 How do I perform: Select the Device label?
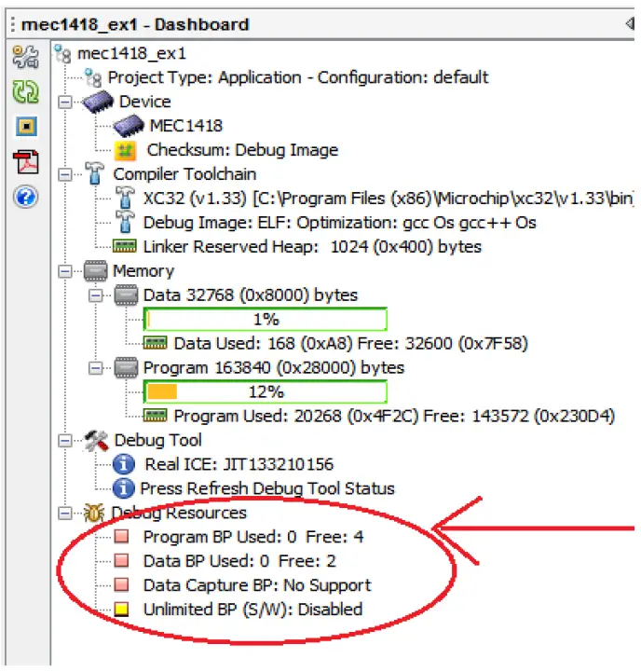tap(144, 102)
